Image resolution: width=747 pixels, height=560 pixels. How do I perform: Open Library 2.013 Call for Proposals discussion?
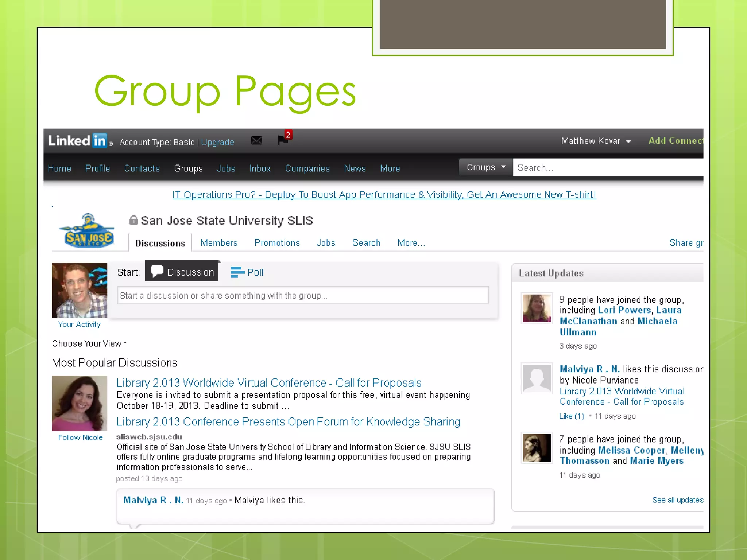tap(269, 383)
